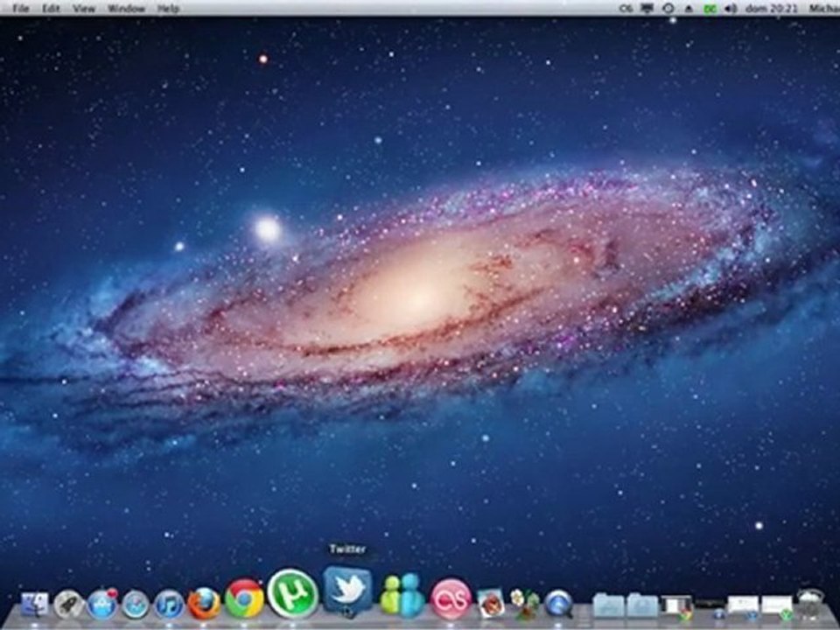Open the Help menu
This screenshot has width=840, height=630.
pyautogui.click(x=168, y=8)
